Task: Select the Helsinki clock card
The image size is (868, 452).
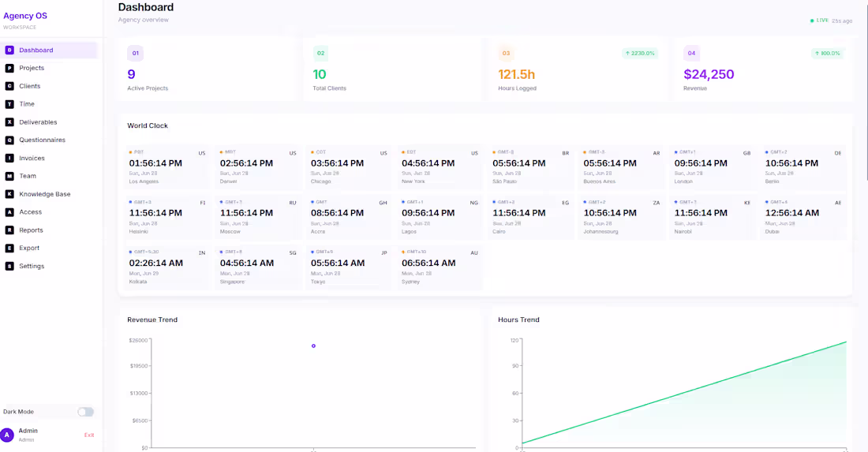Action: pos(166,217)
